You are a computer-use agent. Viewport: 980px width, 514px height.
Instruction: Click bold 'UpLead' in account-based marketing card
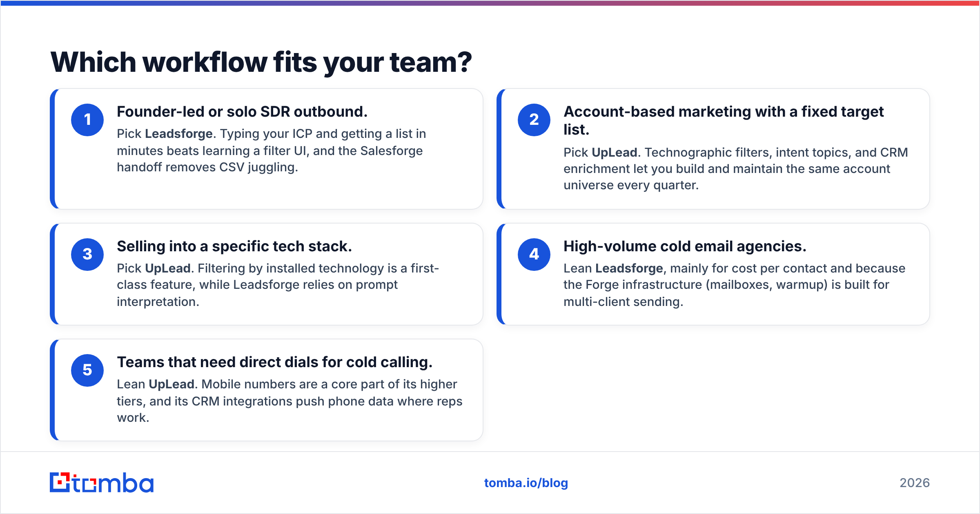click(x=614, y=153)
